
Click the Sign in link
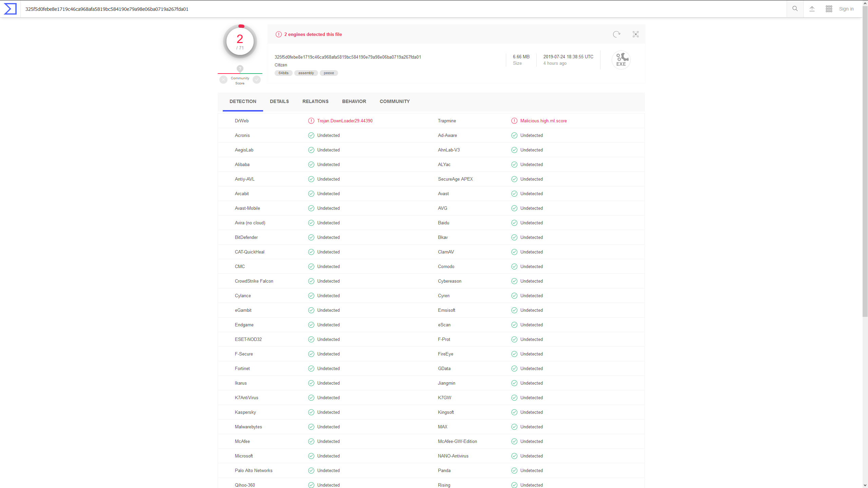pyautogui.click(x=846, y=9)
